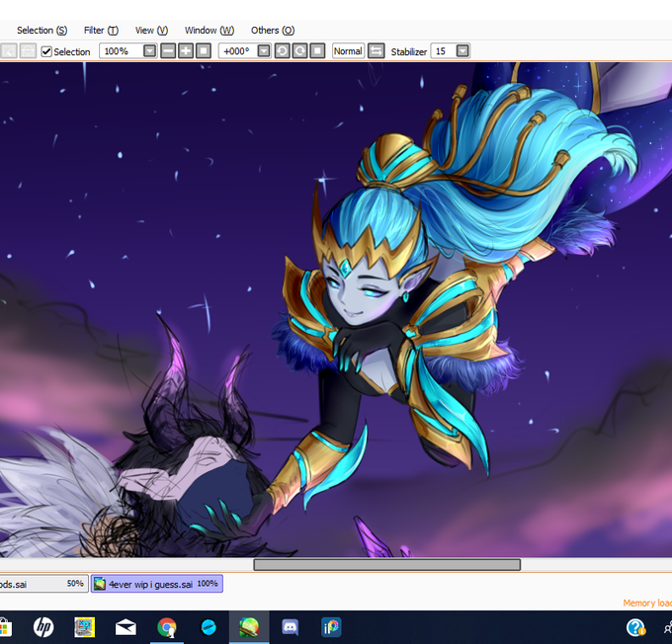
Task: Rotate canvas counterclockwise icon
Action: click(x=282, y=51)
